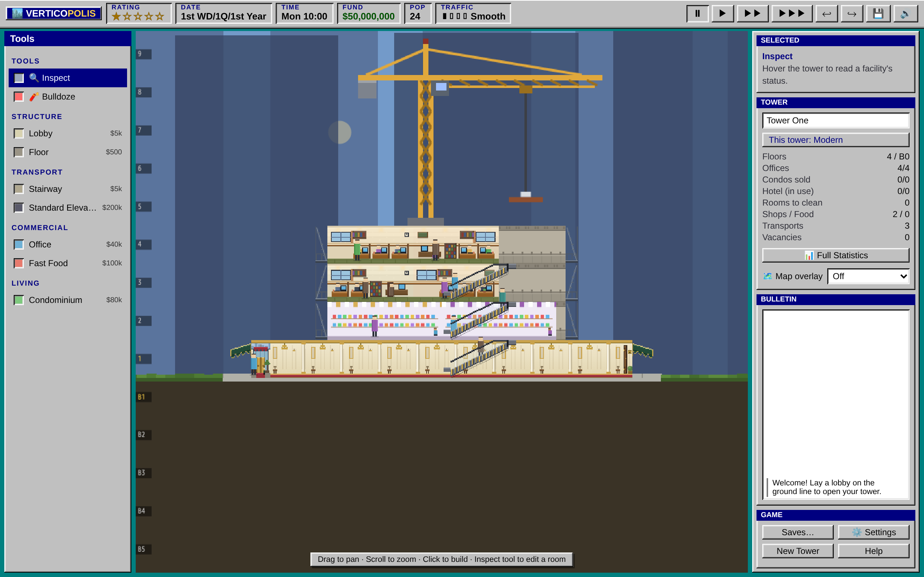Image resolution: width=924 pixels, height=577 pixels.
Task: Set triple fast-forward speed
Action: pyautogui.click(x=792, y=14)
